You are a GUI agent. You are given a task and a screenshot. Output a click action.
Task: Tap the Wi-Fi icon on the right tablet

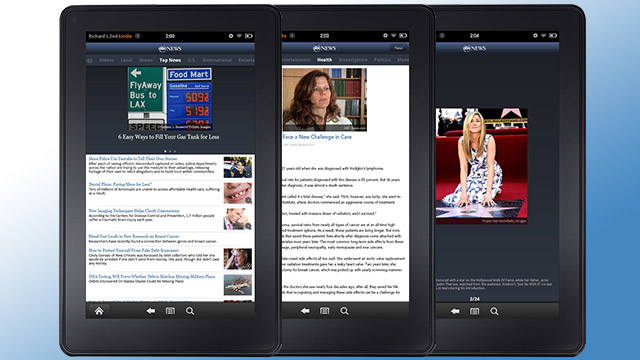coord(544,36)
